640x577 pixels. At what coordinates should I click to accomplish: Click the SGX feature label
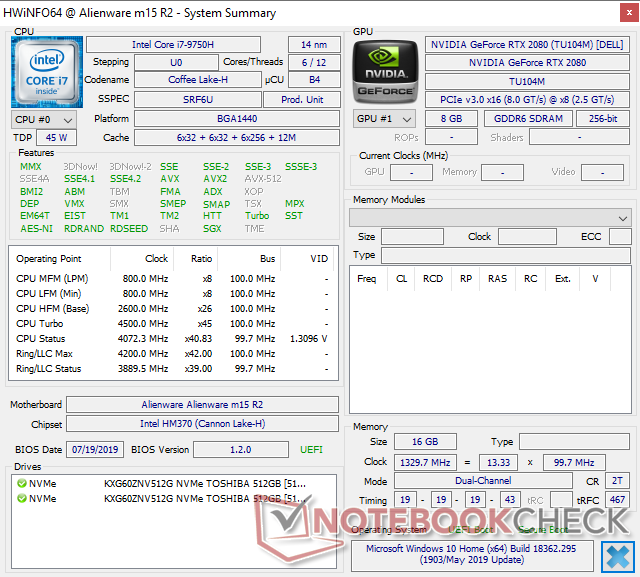[212, 229]
